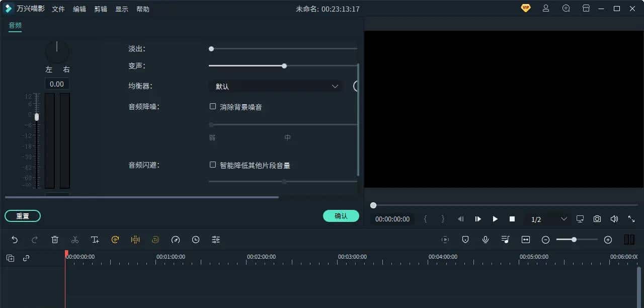This screenshot has height=308, width=644.
Task: Click the 0.00 volume value field
Action: click(x=57, y=84)
